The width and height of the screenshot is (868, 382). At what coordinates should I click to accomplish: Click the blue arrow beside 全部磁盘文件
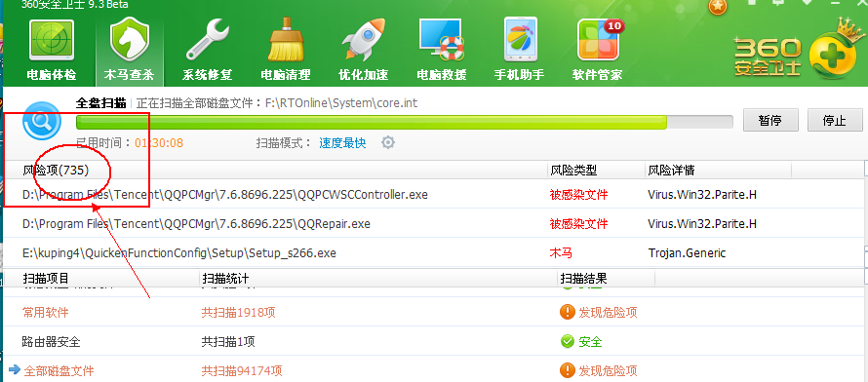click(15, 369)
